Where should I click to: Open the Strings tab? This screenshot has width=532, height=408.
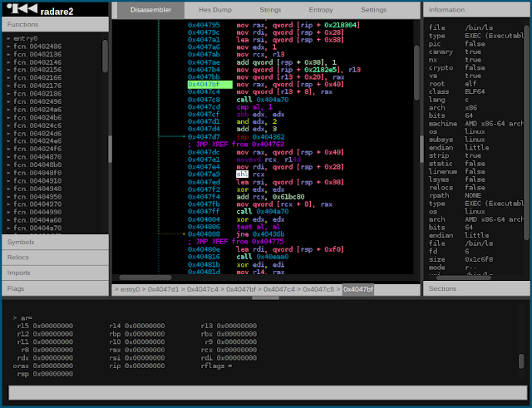point(270,10)
